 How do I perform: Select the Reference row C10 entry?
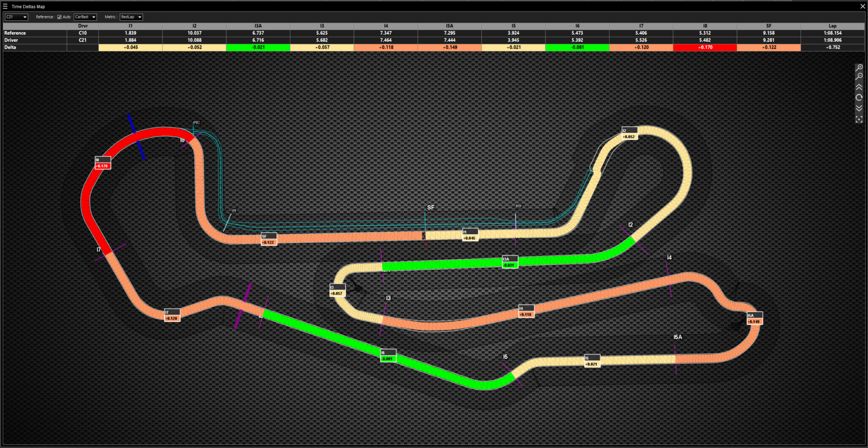click(x=82, y=33)
